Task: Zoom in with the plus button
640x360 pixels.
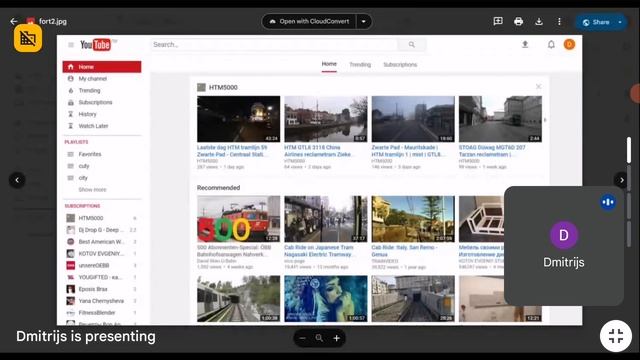Action: pos(336,338)
